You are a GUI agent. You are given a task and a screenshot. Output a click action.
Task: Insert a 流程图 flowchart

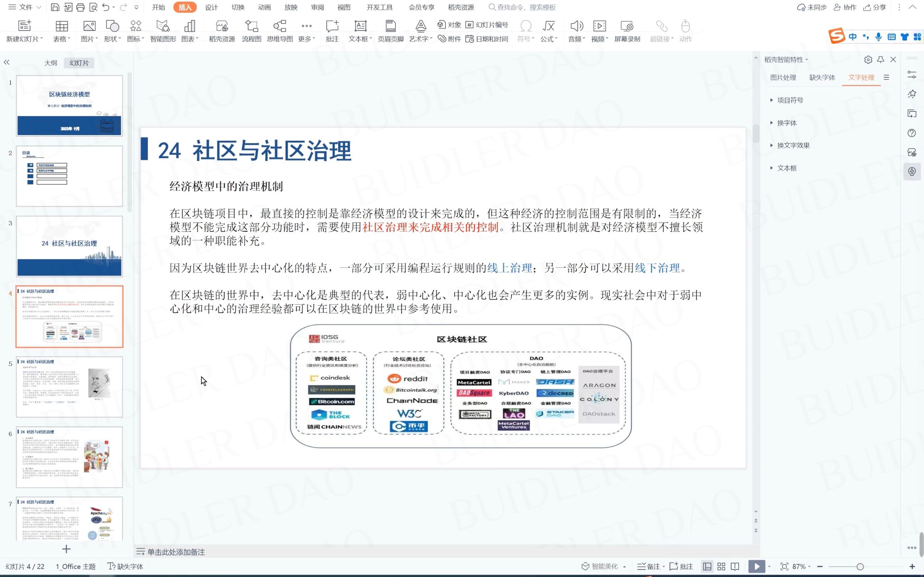pyautogui.click(x=251, y=30)
